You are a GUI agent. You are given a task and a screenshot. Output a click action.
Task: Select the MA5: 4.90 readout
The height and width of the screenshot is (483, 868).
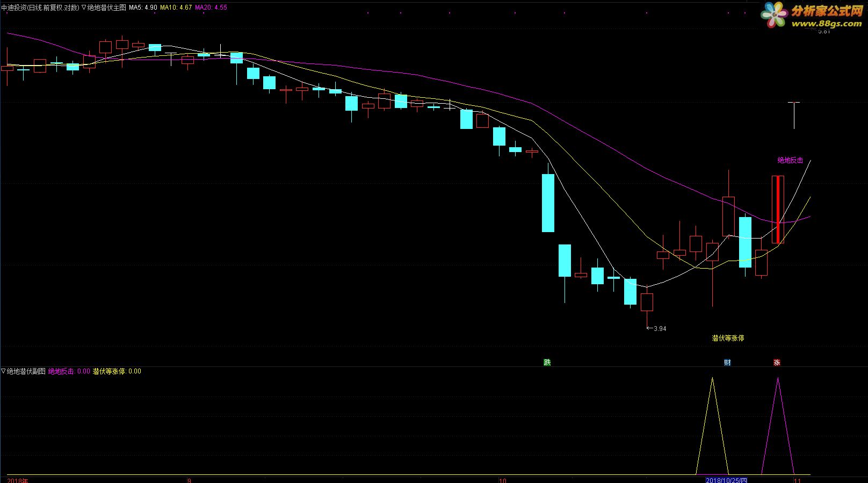click(x=143, y=8)
